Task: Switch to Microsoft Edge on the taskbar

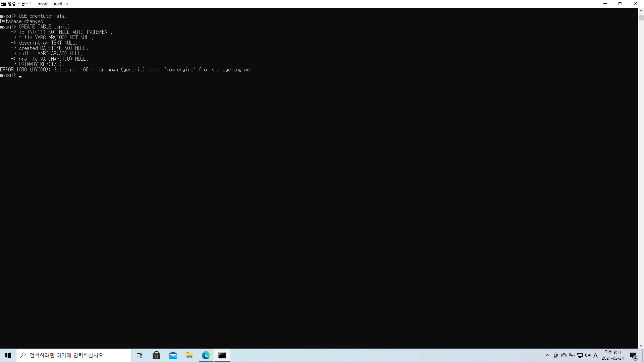Action: (206, 355)
